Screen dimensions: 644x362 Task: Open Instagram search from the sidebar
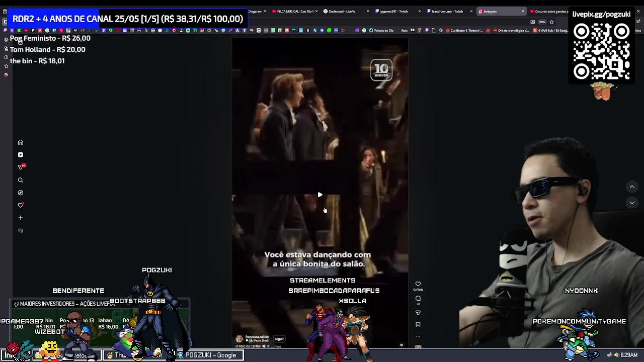tap(21, 180)
